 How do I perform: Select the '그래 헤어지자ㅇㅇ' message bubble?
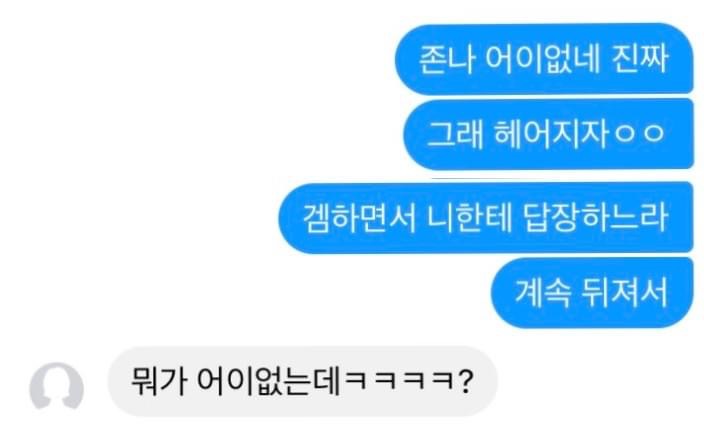548,134
